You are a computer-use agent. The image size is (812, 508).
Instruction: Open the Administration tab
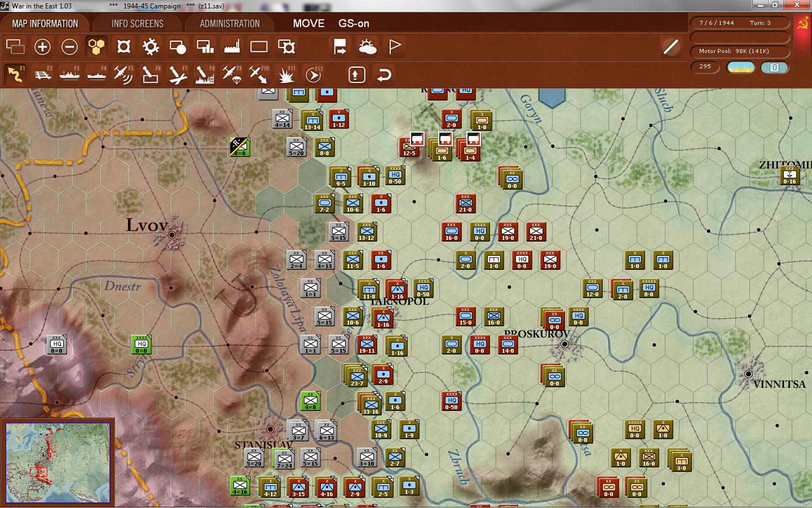click(x=230, y=23)
